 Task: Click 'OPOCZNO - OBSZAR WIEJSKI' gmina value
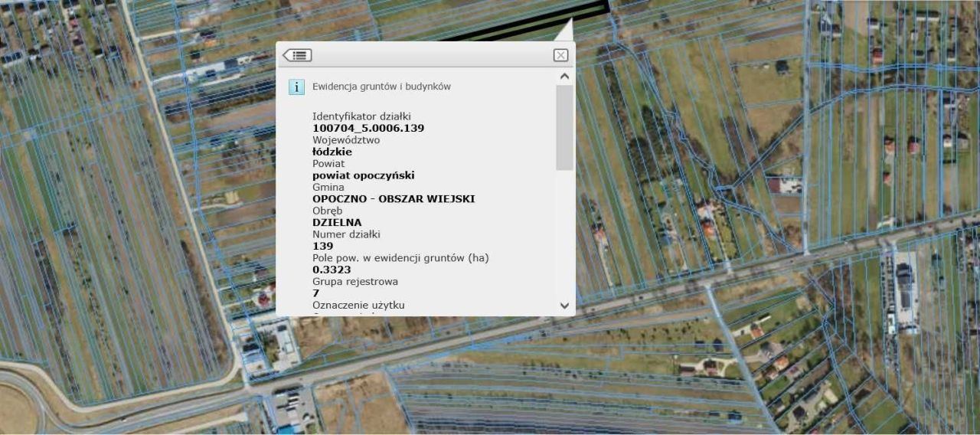(394, 199)
